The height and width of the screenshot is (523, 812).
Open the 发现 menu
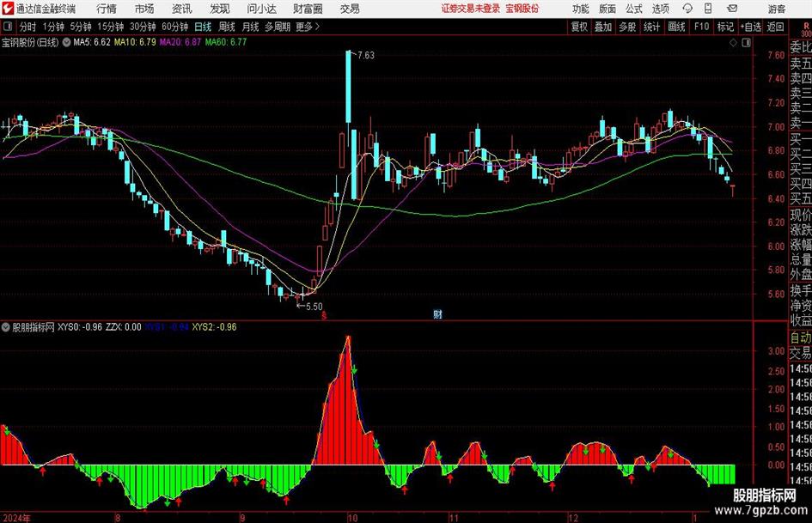(x=220, y=9)
